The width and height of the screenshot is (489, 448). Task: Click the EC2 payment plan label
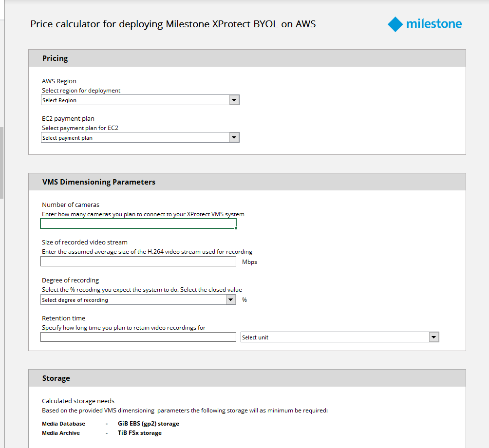[68, 119]
